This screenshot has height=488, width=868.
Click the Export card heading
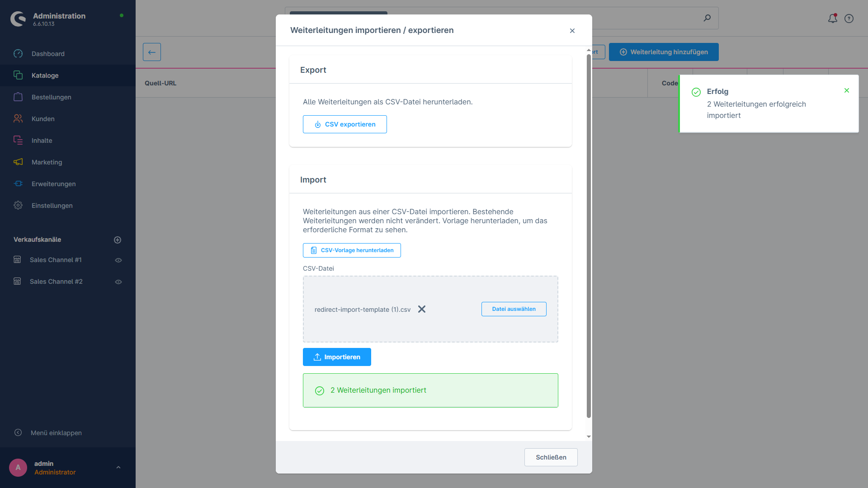tap(313, 70)
